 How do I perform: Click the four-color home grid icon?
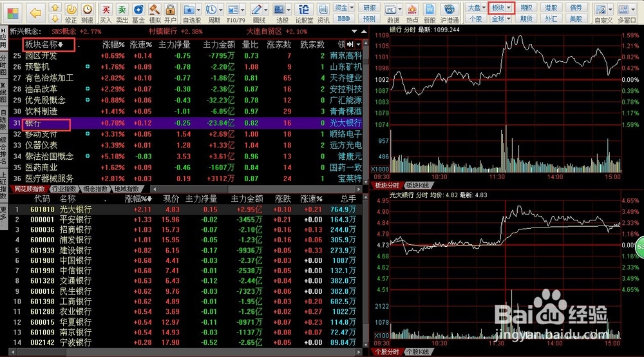click(13, 13)
